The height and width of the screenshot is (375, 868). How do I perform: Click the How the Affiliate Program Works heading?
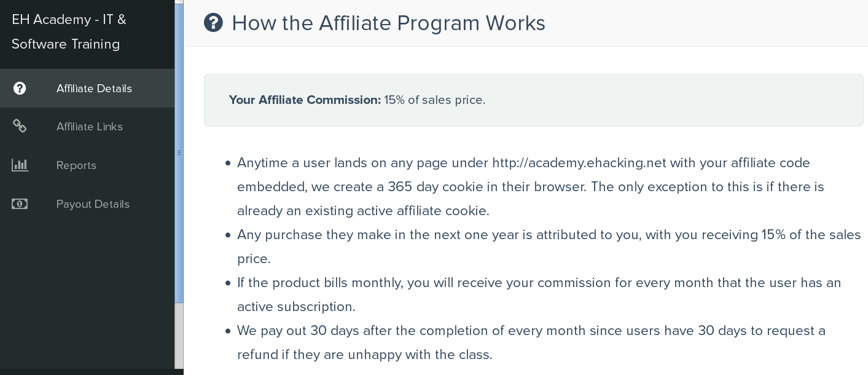point(388,23)
